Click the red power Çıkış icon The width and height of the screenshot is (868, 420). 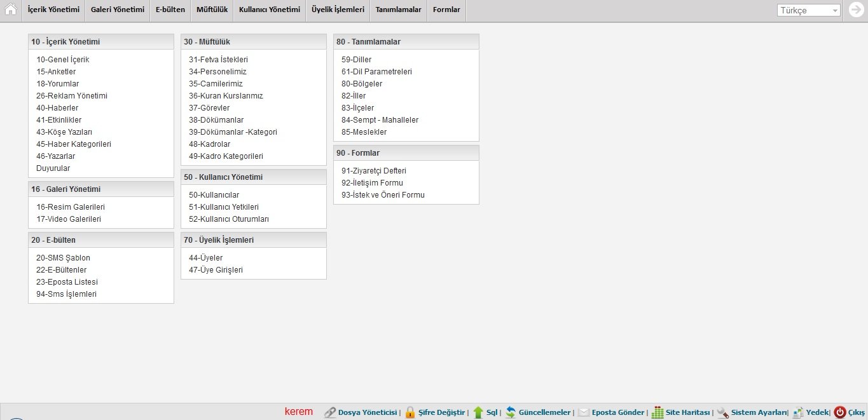840,412
